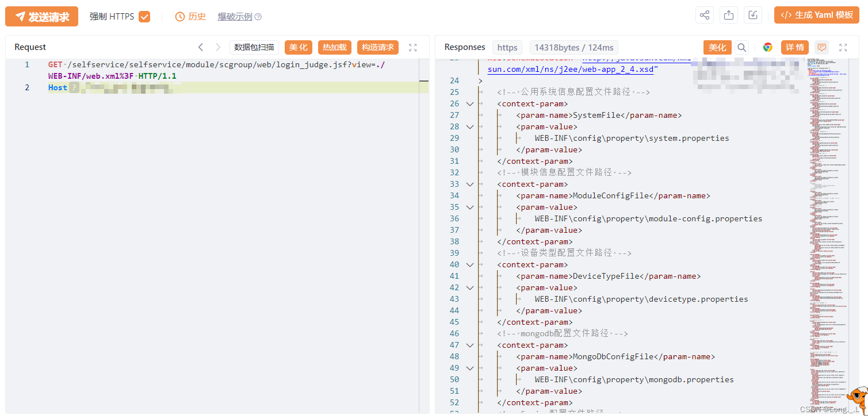Toggle the 强制 HTTPS checkbox
The image size is (868, 419).
[144, 17]
